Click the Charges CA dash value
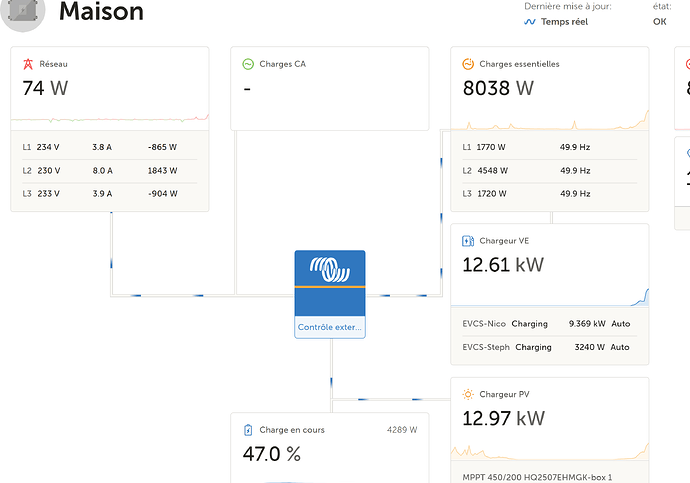The width and height of the screenshot is (690, 483). (x=247, y=89)
